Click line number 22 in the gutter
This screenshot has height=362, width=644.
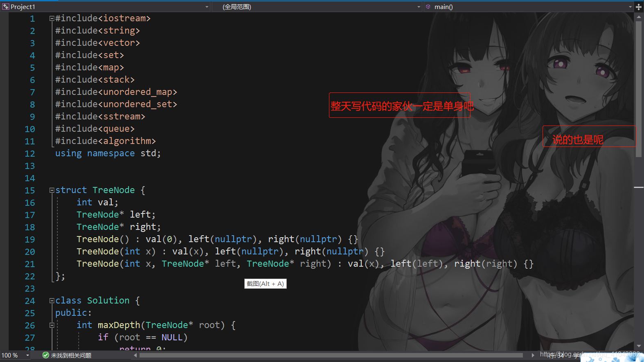(x=30, y=277)
